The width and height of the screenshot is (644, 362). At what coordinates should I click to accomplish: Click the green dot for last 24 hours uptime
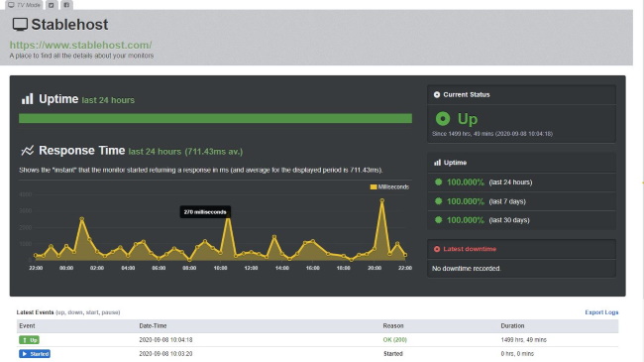click(438, 181)
